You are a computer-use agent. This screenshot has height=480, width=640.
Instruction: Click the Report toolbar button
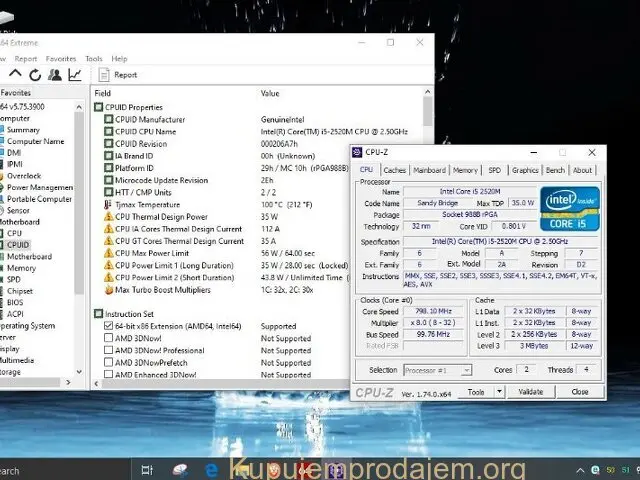pyautogui.click(x=118, y=74)
